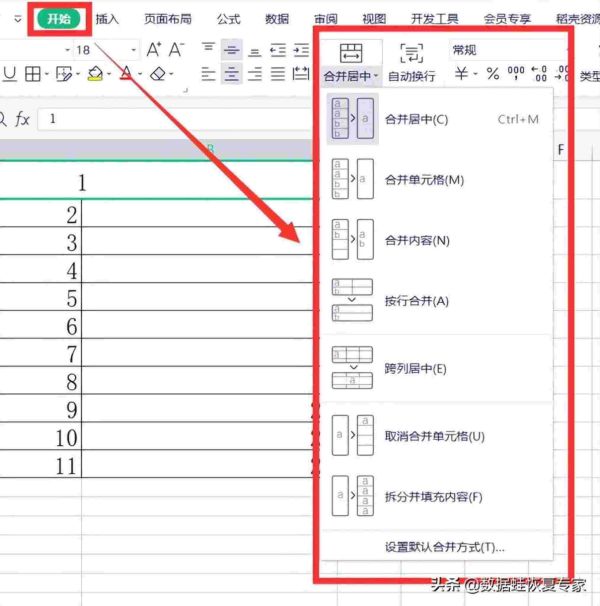Click the draw border pencil icon
600x606 pixels.
[x=64, y=73]
